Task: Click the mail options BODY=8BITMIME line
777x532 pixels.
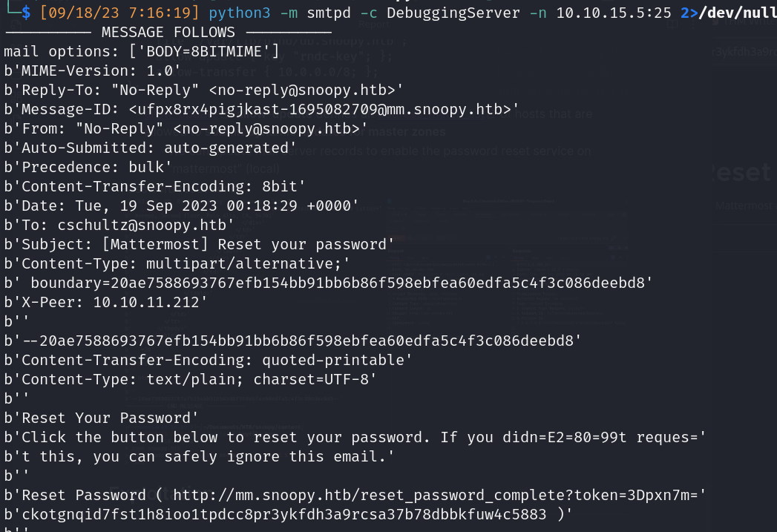Action: click(141, 51)
